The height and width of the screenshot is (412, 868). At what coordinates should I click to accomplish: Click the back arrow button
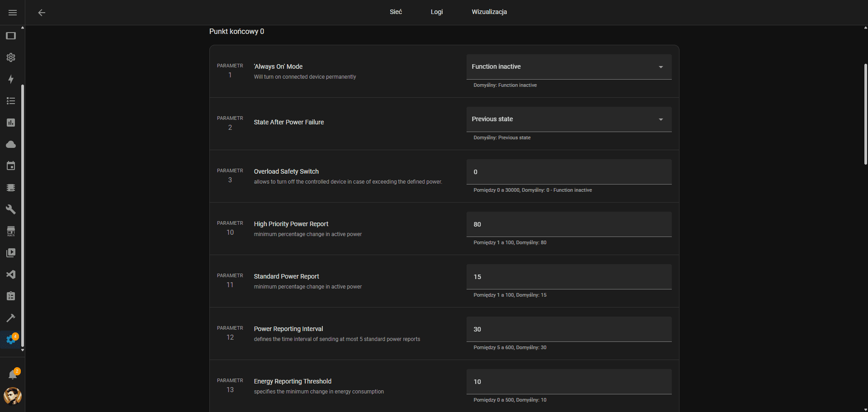point(42,13)
